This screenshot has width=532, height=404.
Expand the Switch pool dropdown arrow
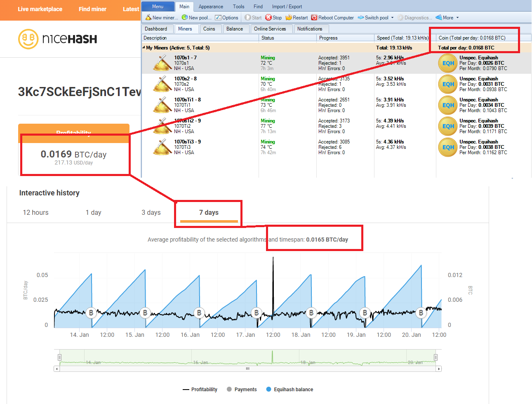392,18
